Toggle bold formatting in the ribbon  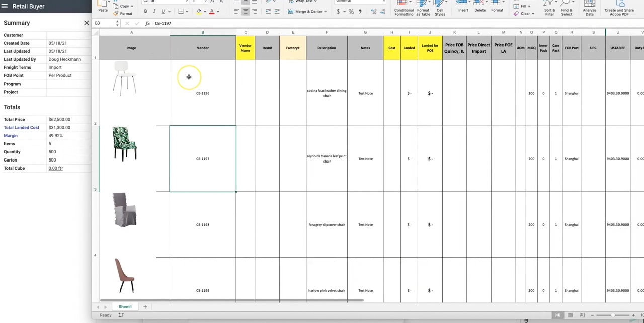pos(145,11)
